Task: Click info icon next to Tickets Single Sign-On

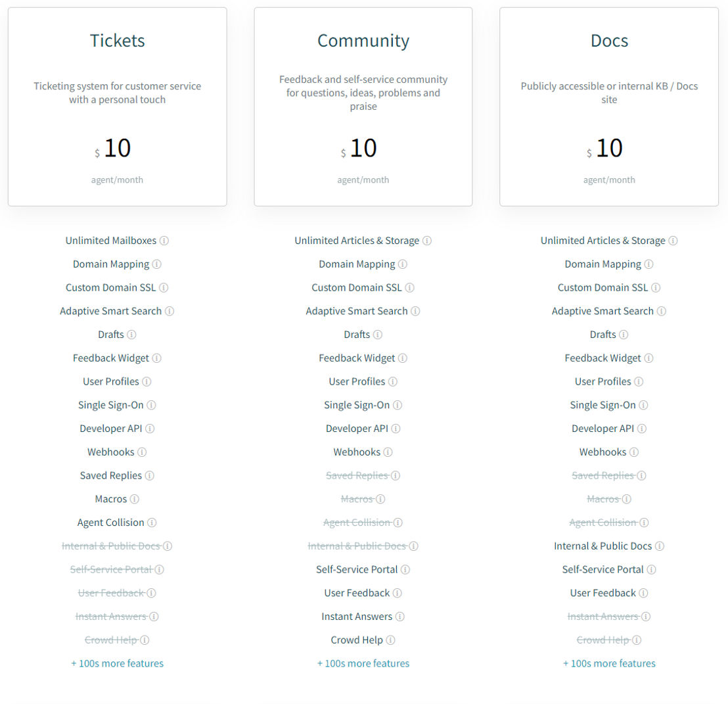Action: pos(151,405)
